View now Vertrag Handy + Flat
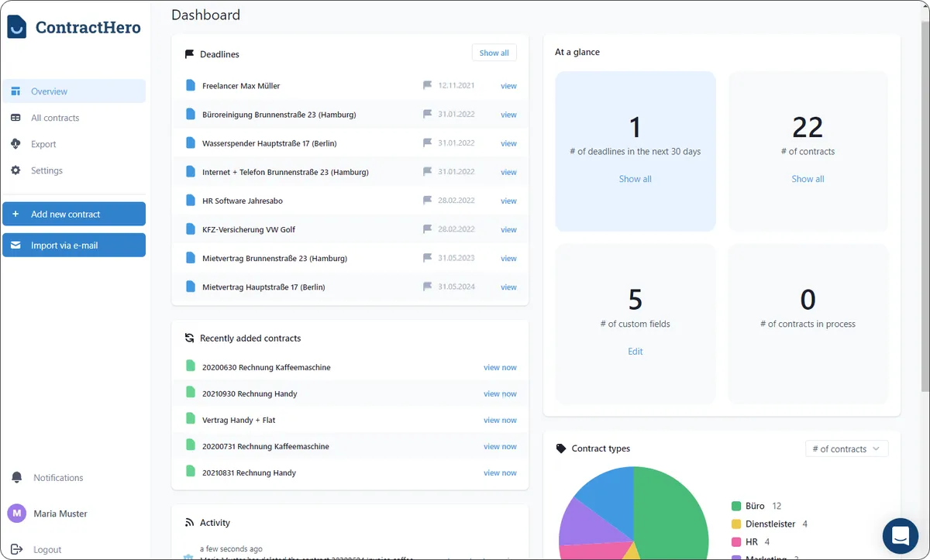Viewport: 930px width, 560px height. (x=500, y=421)
